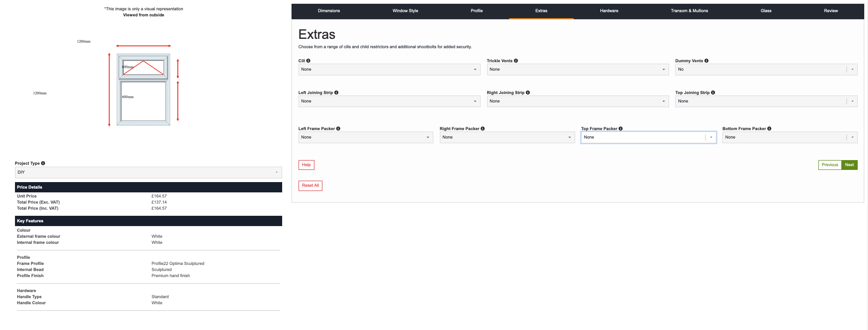The image size is (868, 330).
Task: Click the Top Frame Packer info icon
Action: click(621, 129)
